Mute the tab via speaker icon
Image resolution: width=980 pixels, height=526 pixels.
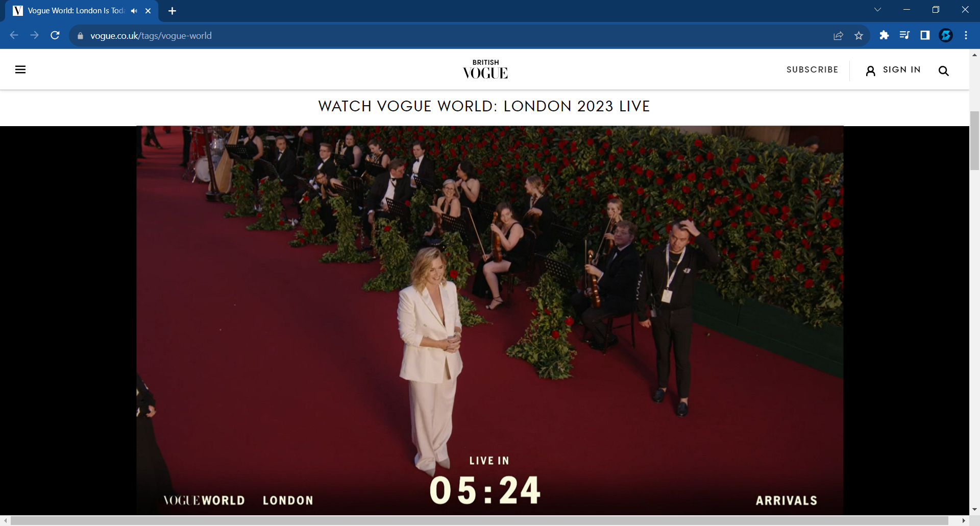coord(134,11)
